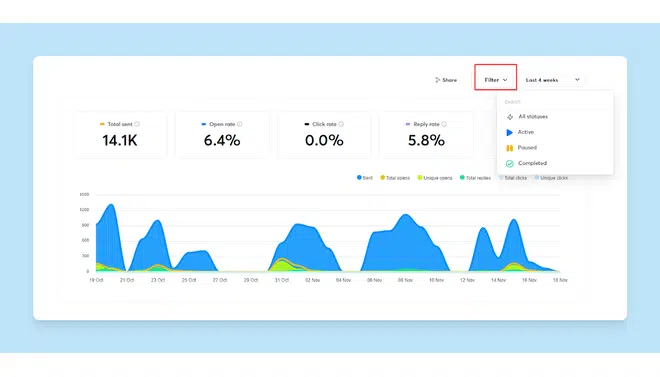Click the 19 Oct axis label
Image resolution: width=660 pixels, height=377 pixels.
pyautogui.click(x=96, y=280)
